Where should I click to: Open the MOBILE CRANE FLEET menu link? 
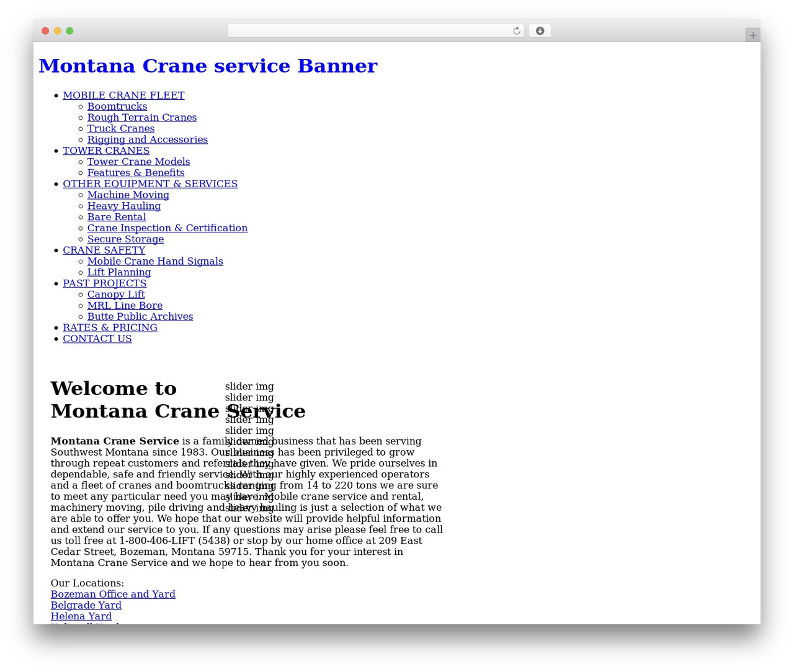coord(123,95)
